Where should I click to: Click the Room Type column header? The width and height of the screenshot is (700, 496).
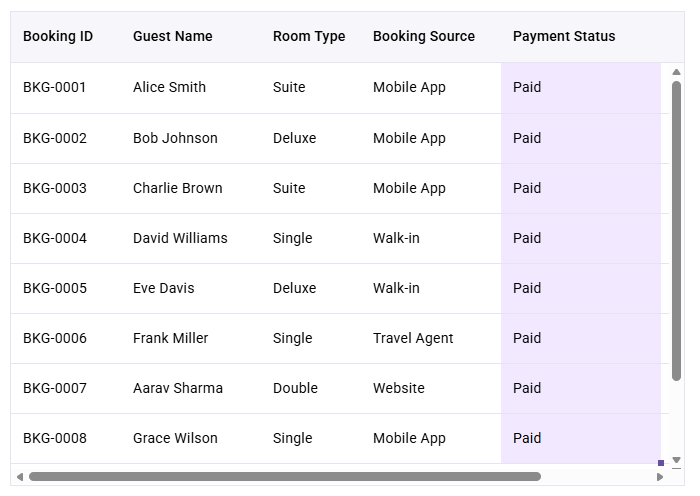point(309,36)
